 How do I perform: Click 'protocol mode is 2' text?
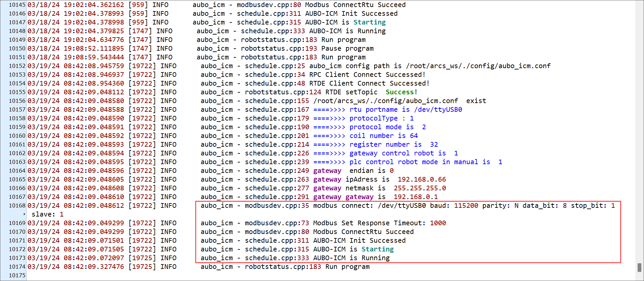(388, 127)
